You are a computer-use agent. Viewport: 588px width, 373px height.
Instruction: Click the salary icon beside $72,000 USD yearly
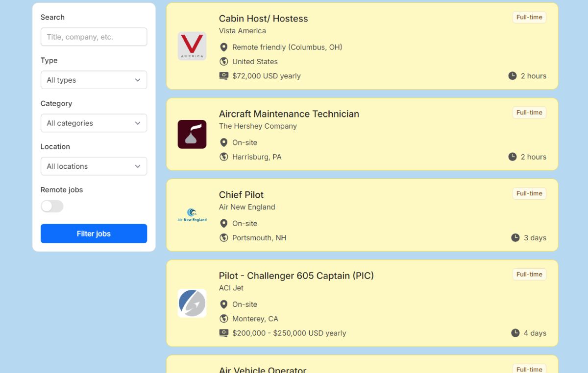(223, 76)
